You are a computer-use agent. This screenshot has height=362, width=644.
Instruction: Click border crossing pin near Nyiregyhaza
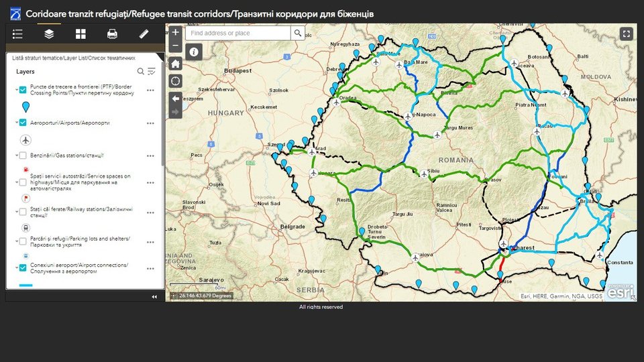pos(356,54)
